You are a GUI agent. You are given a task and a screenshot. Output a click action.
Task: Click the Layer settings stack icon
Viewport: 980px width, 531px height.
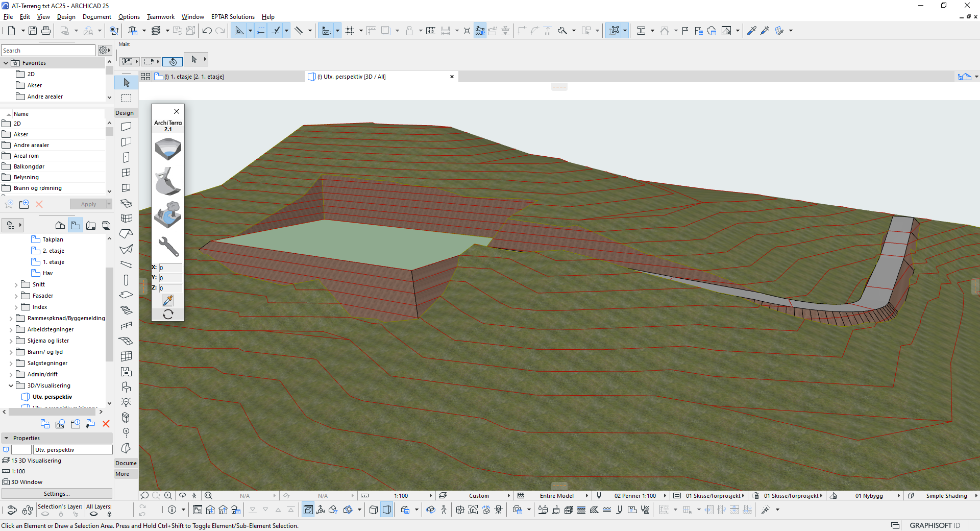click(156, 31)
